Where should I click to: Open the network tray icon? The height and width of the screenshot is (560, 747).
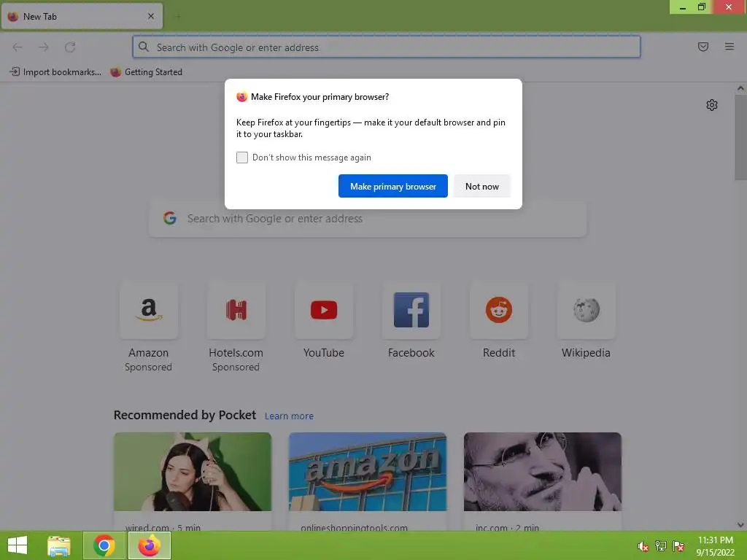(661, 546)
